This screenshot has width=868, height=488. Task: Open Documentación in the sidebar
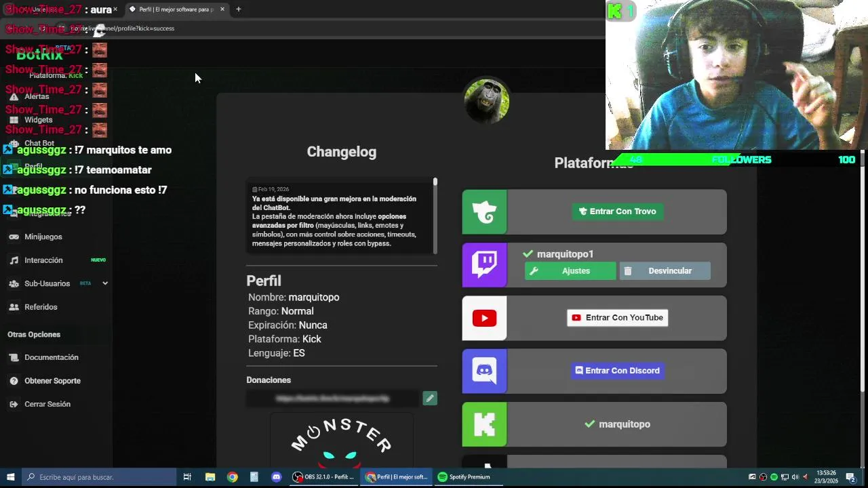click(52, 357)
